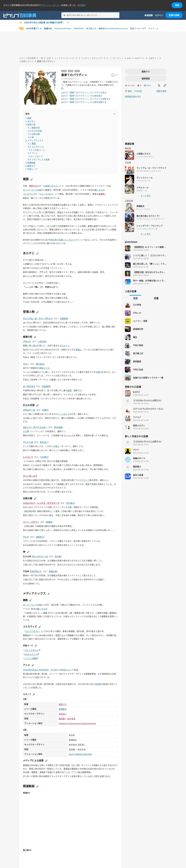Open the EXボス updated article
This screenshot has height=868, width=186.
[x=136, y=392]
